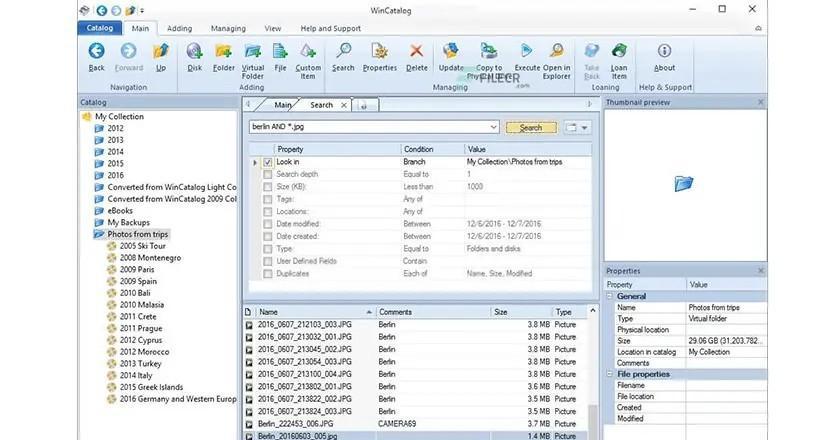Enable the Date modified checkbox
836x440 pixels.
click(268, 224)
